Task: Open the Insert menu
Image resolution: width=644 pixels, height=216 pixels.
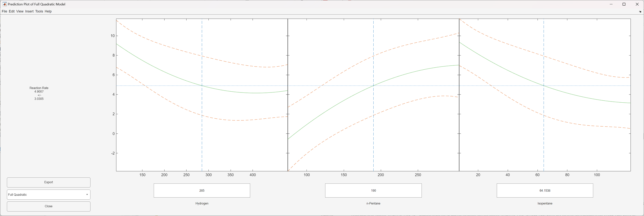Action: (29, 11)
